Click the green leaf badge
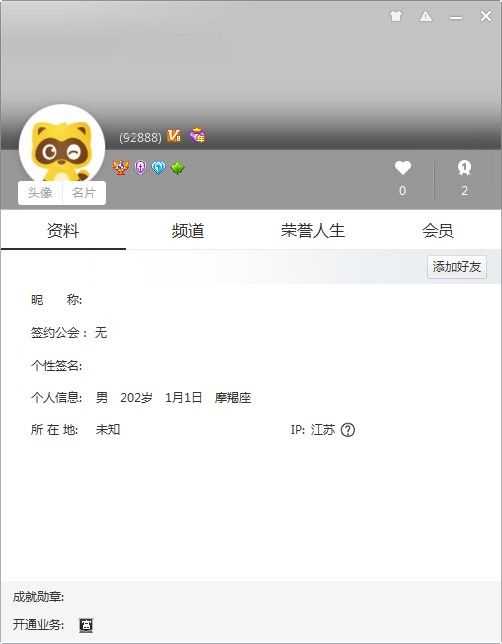Image resolution: width=502 pixels, height=644 pixels. click(177, 168)
